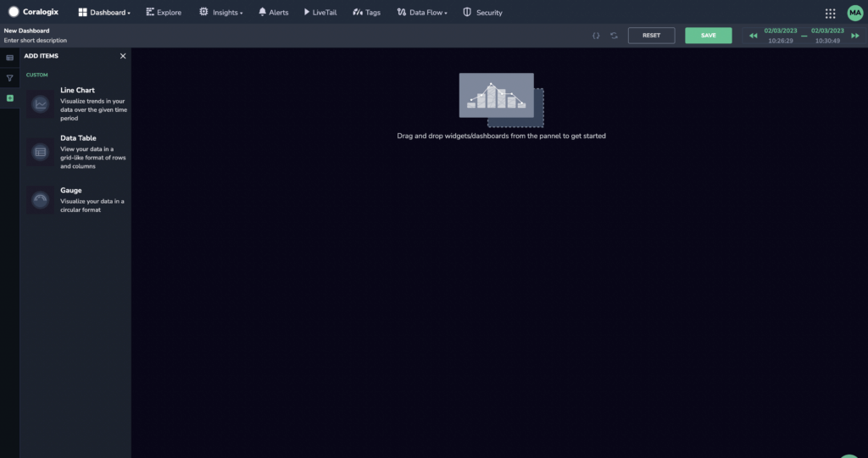Click the RESET button
Viewport: 868px width, 458px height.
pyautogui.click(x=651, y=36)
